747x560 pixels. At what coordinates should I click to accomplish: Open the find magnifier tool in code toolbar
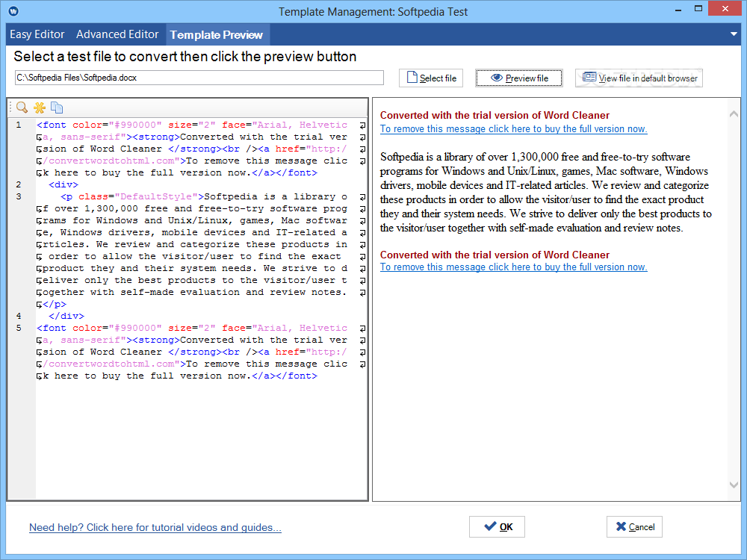[22, 108]
